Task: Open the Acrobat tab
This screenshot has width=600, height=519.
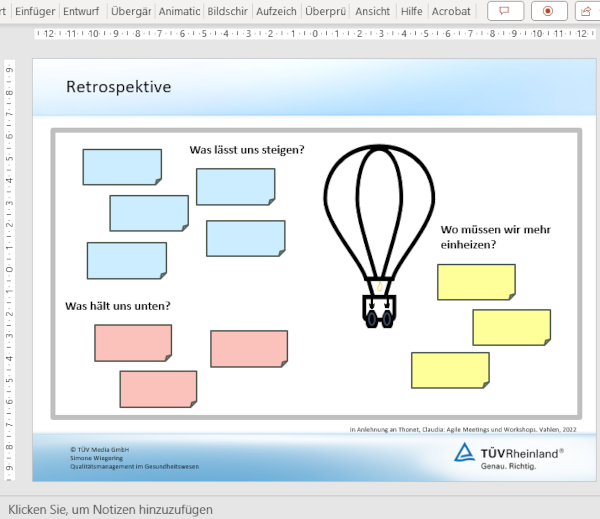Action: coord(453,11)
